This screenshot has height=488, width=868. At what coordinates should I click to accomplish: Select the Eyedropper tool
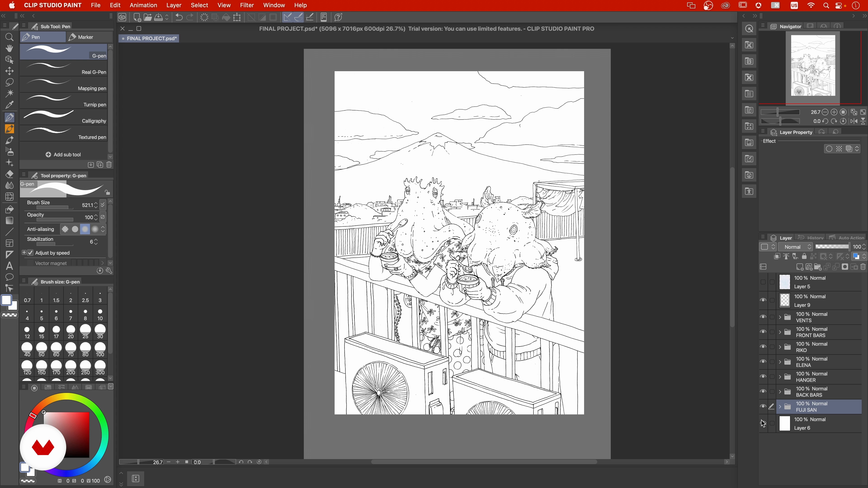pos(9,105)
